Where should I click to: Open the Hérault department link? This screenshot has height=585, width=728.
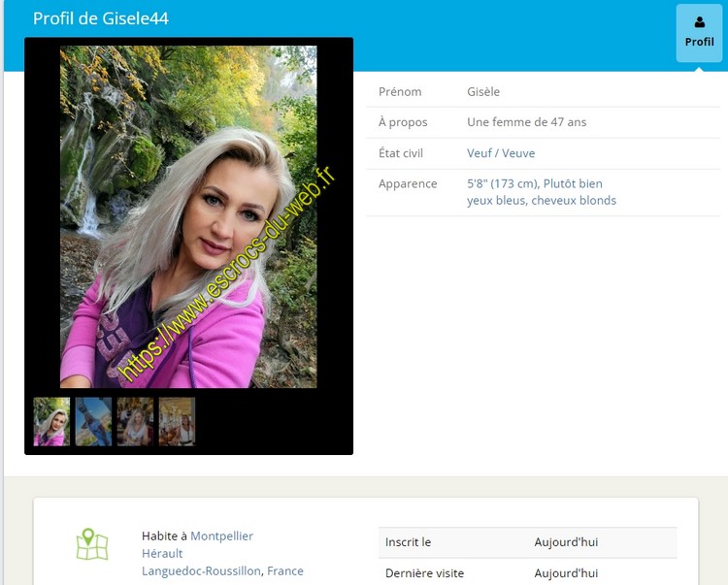(x=161, y=553)
